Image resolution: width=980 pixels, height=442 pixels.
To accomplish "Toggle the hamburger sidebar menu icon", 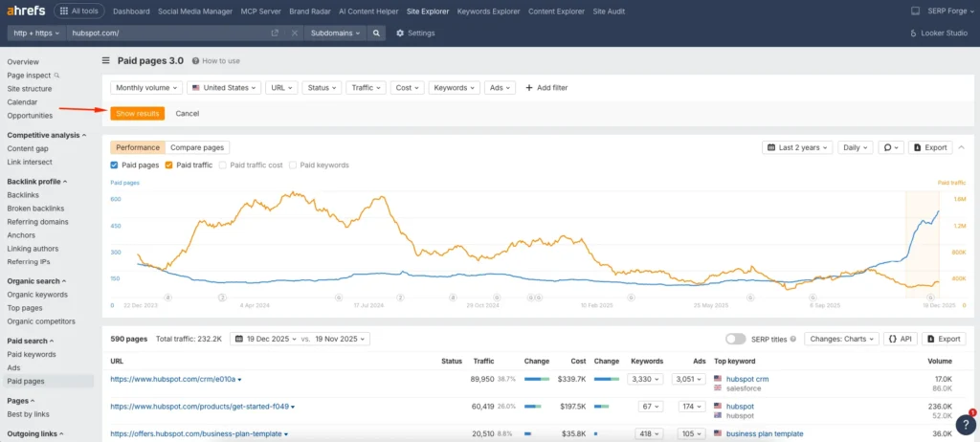I will (106, 60).
